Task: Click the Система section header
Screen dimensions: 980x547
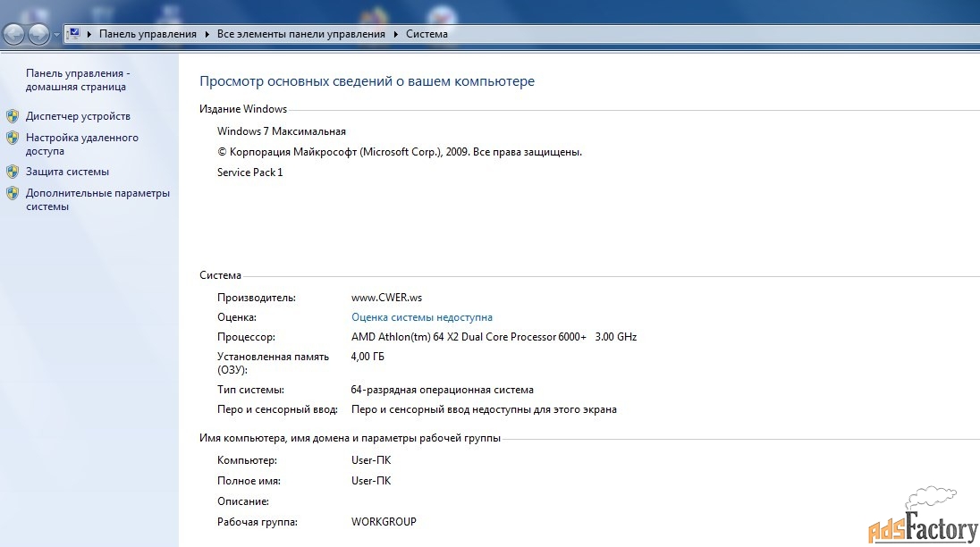Action: click(x=220, y=275)
